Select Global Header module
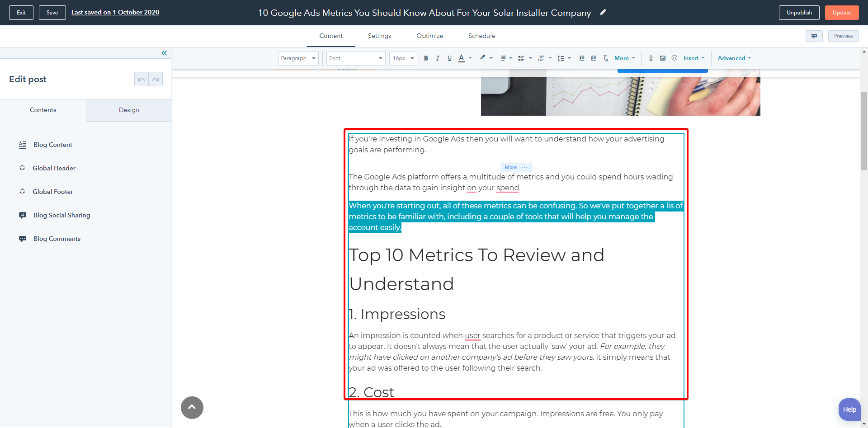This screenshot has height=428, width=868. (54, 168)
